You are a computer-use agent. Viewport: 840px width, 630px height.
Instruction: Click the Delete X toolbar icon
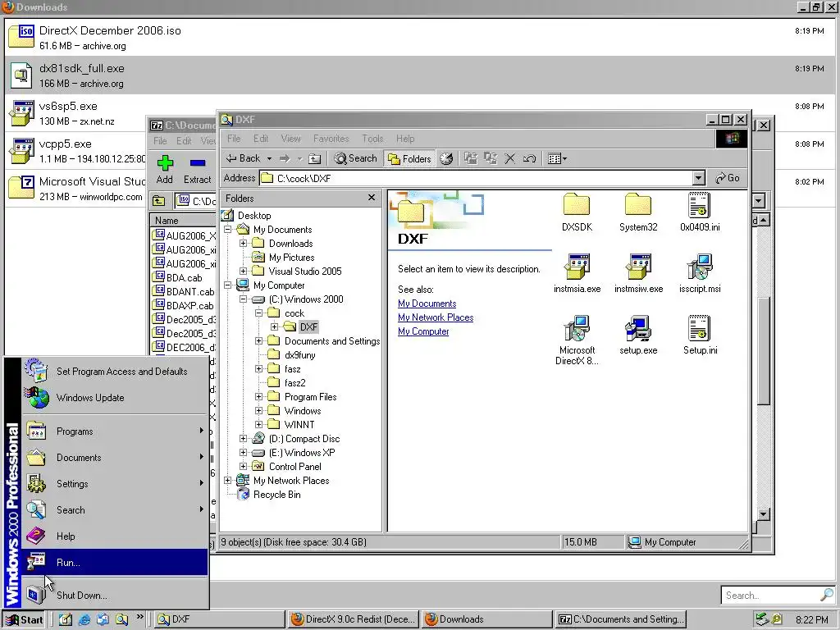coord(510,158)
